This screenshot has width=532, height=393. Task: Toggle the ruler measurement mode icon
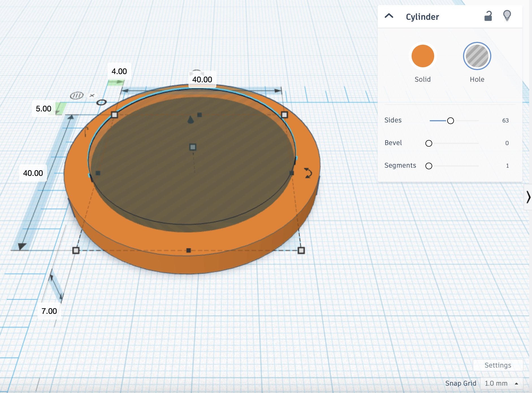tap(77, 96)
